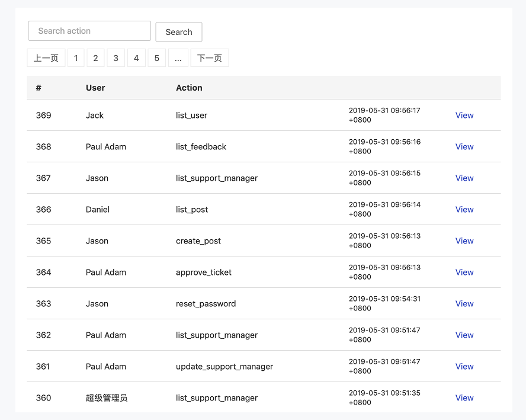Click the Search button
Image resolution: width=526 pixels, height=420 pixels.
[x=179, y=32]
